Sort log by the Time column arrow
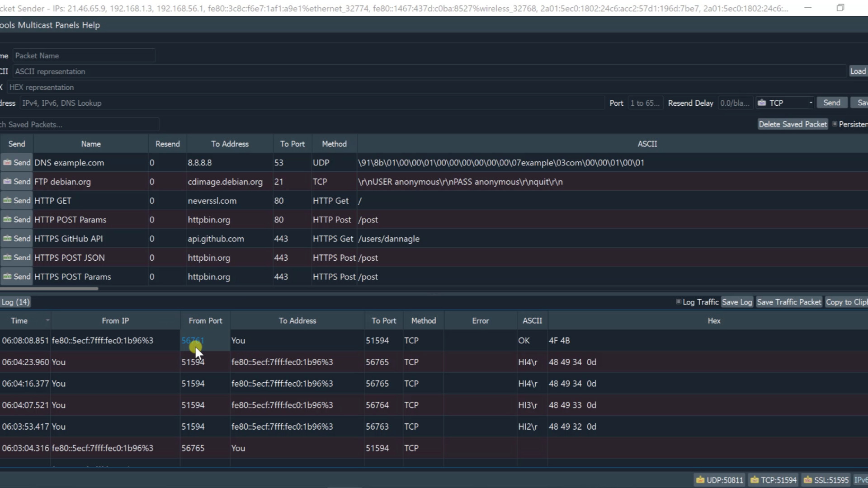The height and width of the screenshot is (488, 868). click(47, 321)
